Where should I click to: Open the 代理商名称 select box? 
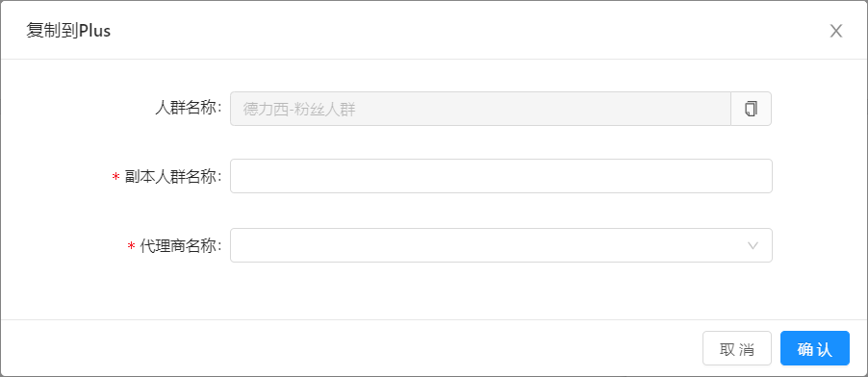click(x=501, y=245)
